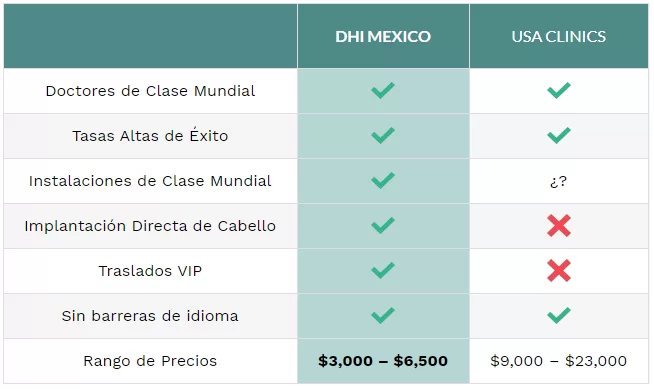Click the $3,000 – $6,500 price text
This screenshot has width=654, height=389.
click(383, 361)
